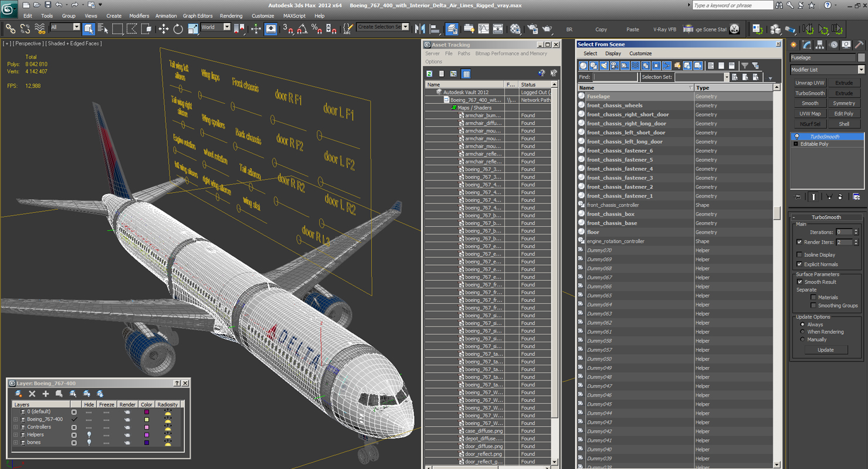Enable Separate by Materials checkbox
The width and height of the screenshot is (868, 469).
point(813,297)
